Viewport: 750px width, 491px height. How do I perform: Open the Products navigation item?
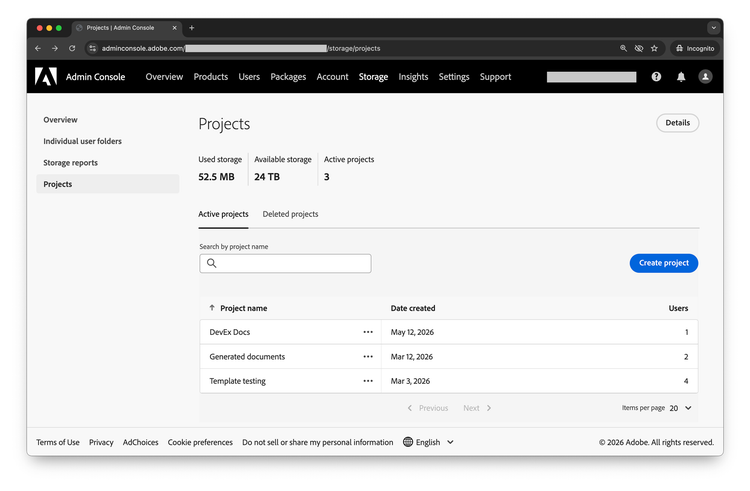coord(210,76)
